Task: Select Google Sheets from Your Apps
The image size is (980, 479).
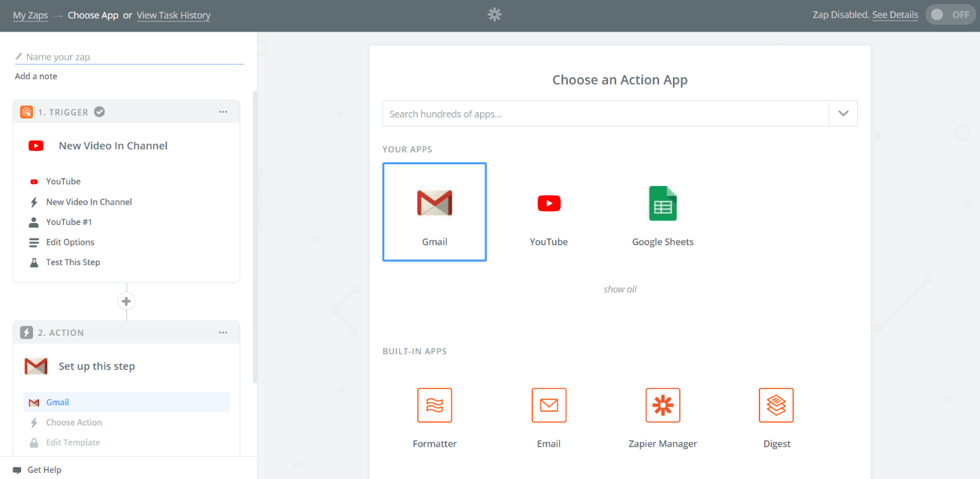Action: 662,211
